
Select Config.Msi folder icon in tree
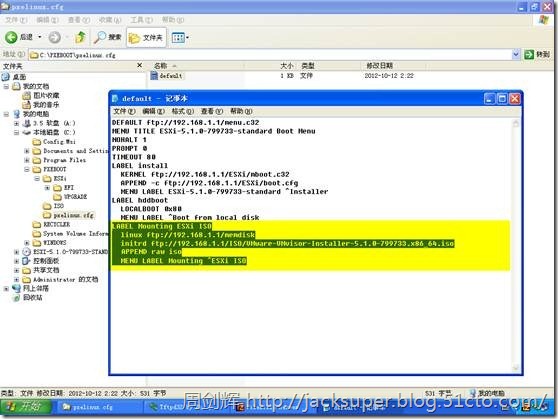(x=37, y=142)
